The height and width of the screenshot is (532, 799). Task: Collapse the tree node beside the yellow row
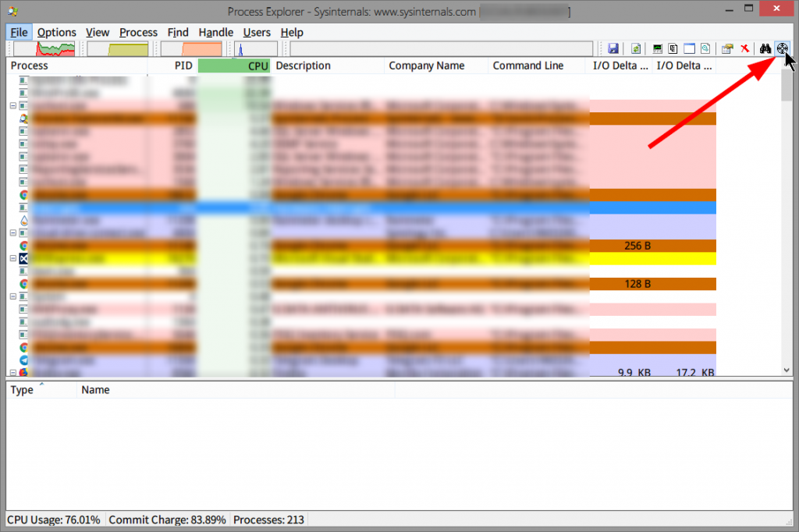pyautogui.click(x=13, y=258)
